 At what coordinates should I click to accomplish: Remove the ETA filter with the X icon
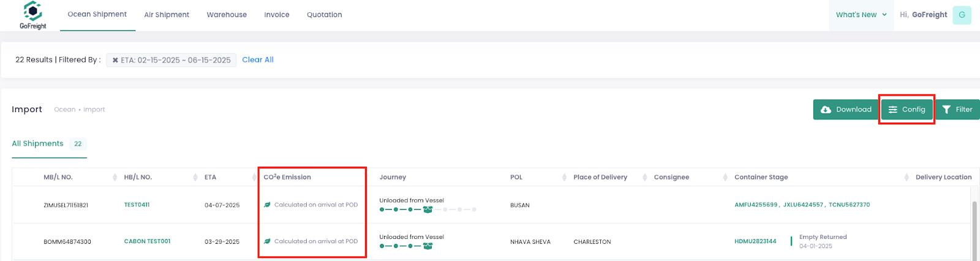(115, 60)
